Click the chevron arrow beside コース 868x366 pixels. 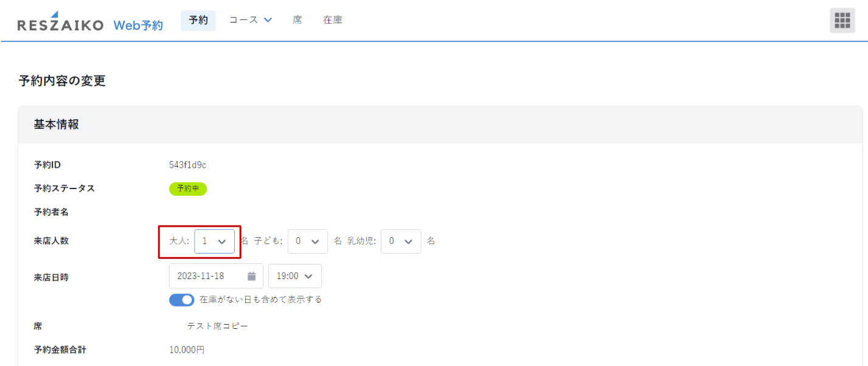268,20
